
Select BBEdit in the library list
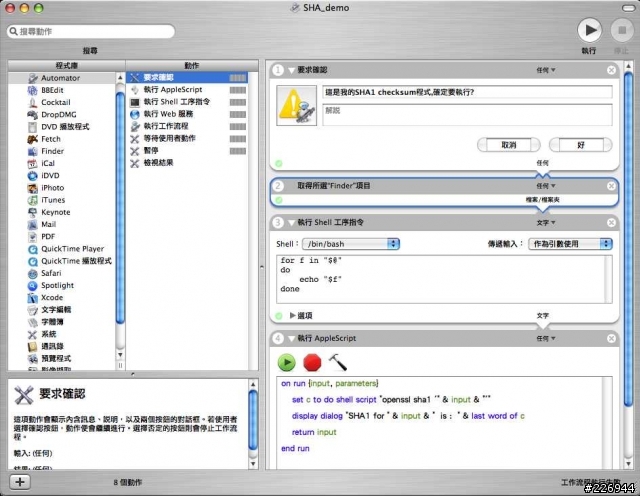pos(62,90)
